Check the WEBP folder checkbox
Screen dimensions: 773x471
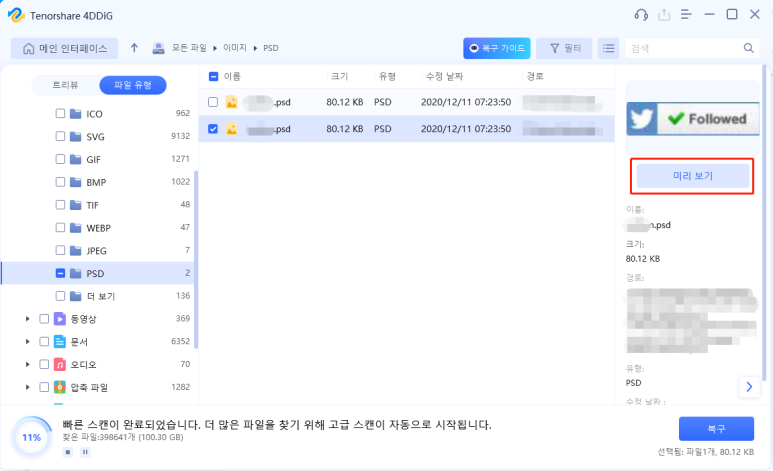click(60, 227)
